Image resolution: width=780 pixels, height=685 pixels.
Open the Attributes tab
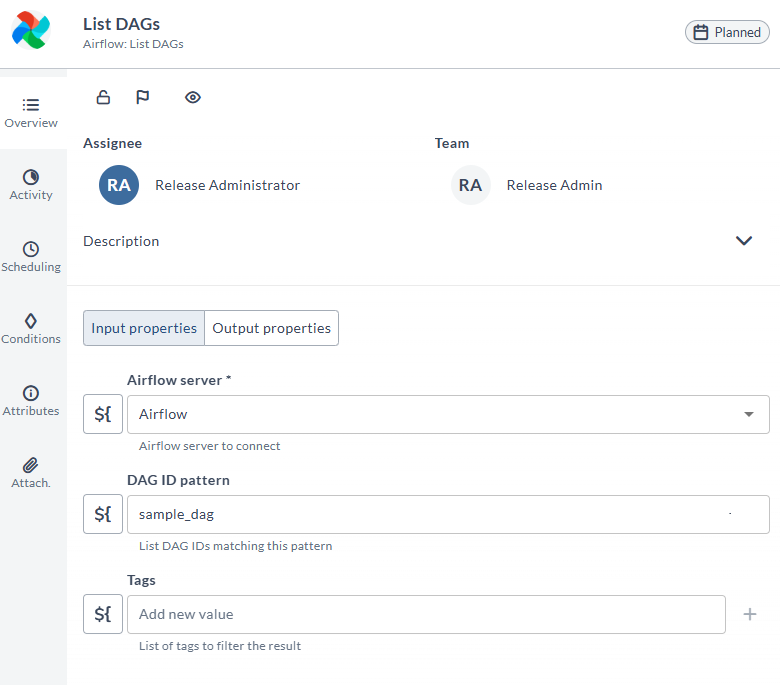click(31, 401)
